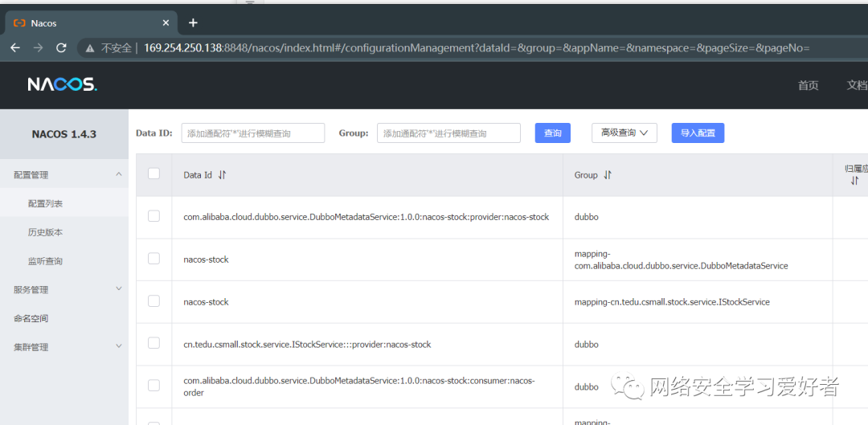This screenshot has height=425, width=868.
Task: Check the cn.tedu IStockService provider row checkbox
Action: pyautogui.click(x=154, y=343)
